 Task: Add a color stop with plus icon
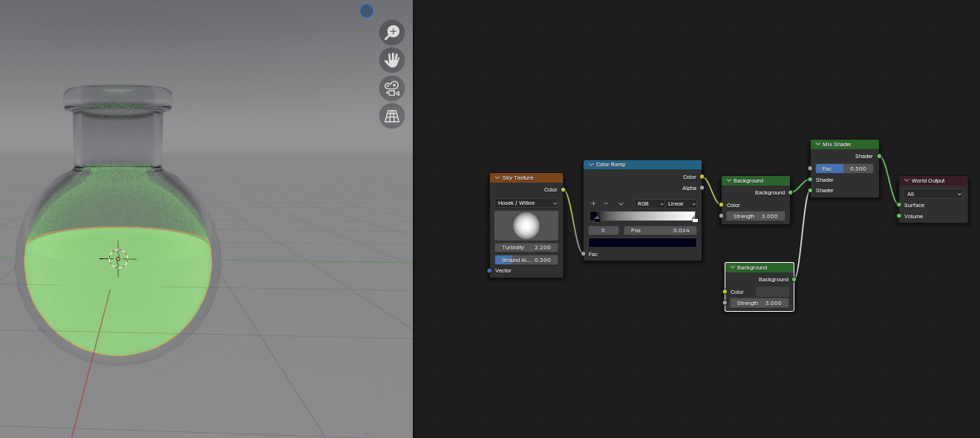tap(593, 203)
